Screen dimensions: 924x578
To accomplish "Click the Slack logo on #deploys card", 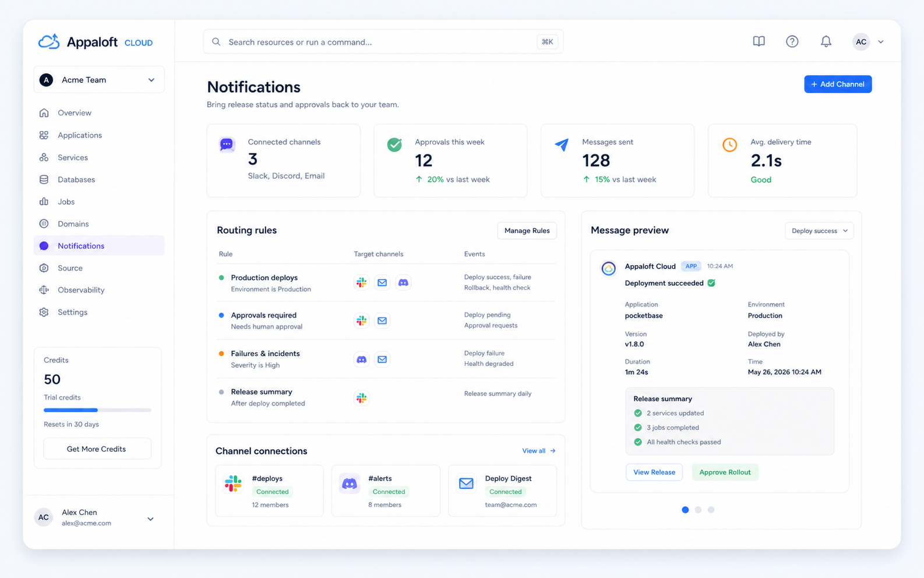I will [x=233, y=484].
